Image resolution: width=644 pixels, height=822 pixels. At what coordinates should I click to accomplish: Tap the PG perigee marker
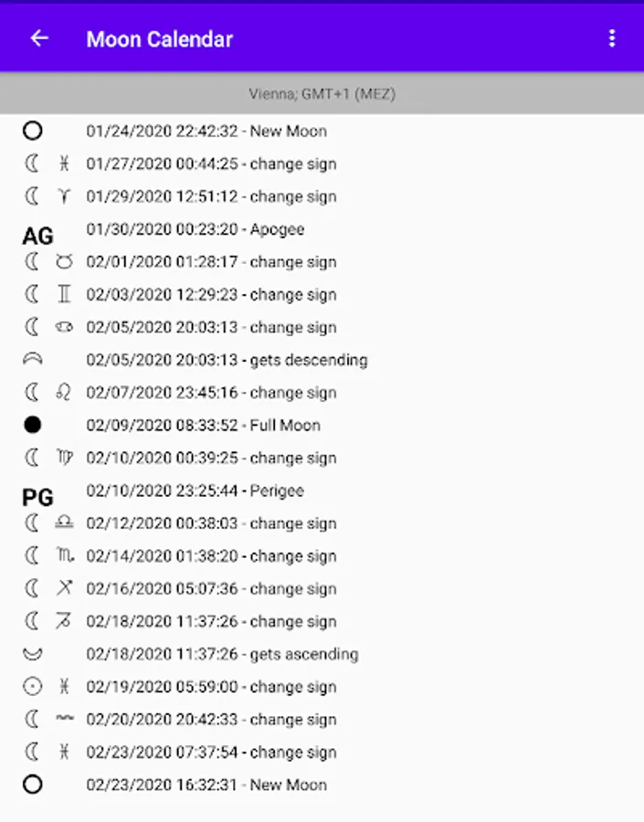(x=37, y=497)
